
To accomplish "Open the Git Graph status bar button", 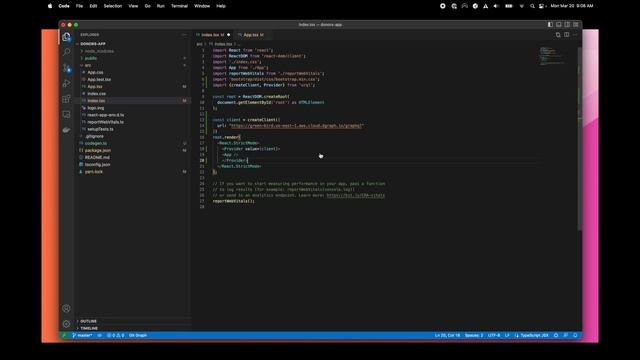I will tap(138, 336).
